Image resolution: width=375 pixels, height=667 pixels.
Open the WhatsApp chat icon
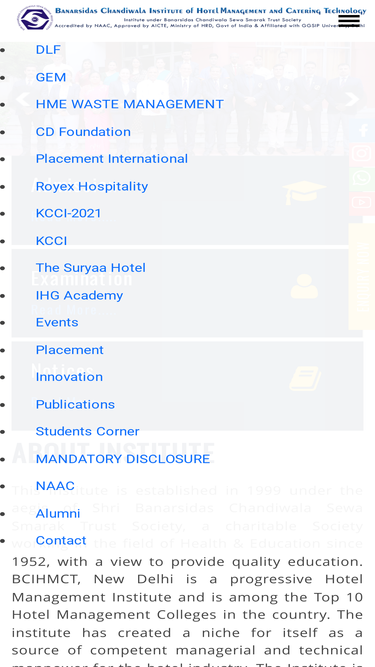coord(362,178)
